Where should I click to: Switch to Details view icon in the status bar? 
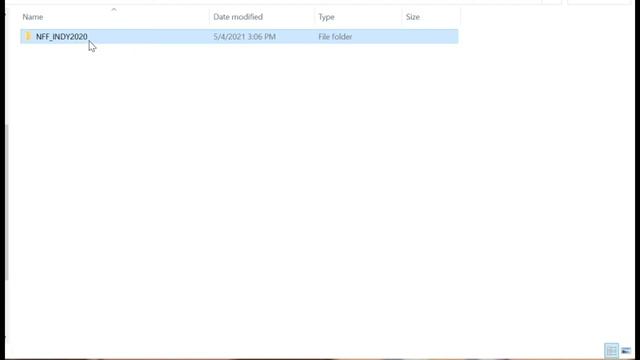pyautogui.click(x=611, y=350)
